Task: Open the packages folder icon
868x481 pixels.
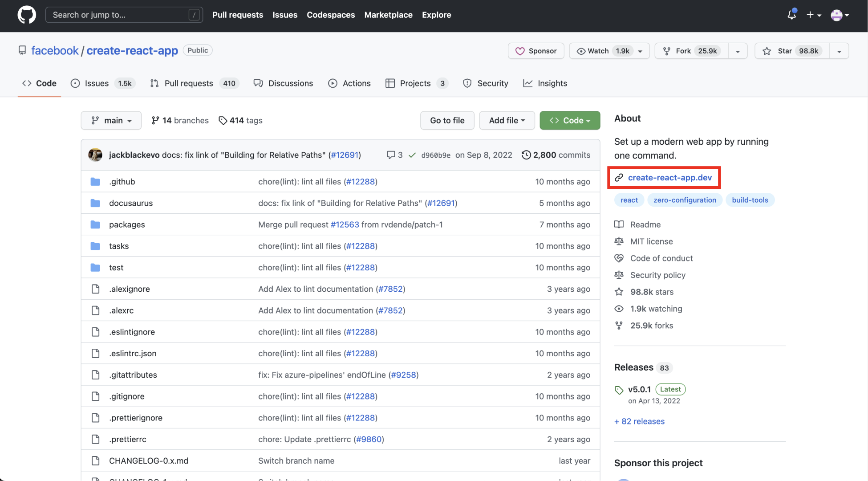Action: [x=95, y=224]
